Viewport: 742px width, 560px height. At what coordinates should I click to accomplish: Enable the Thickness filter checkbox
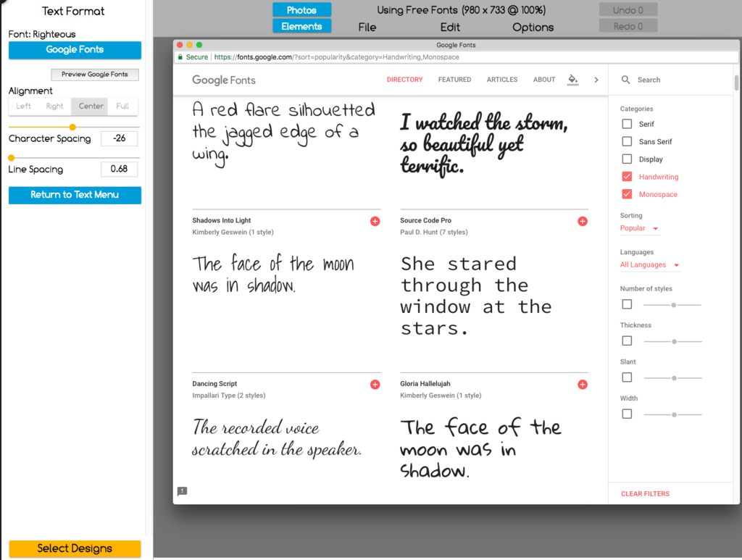(x=627, y=340)
